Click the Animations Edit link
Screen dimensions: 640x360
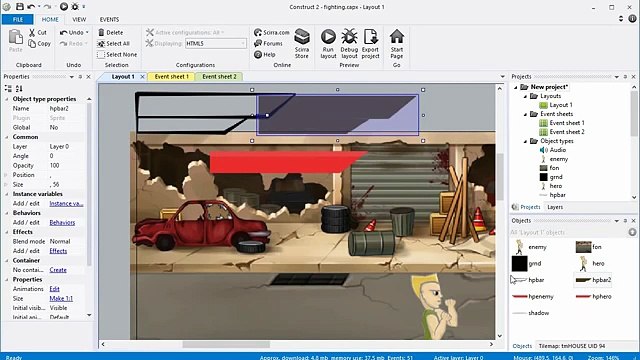[54, 289]
